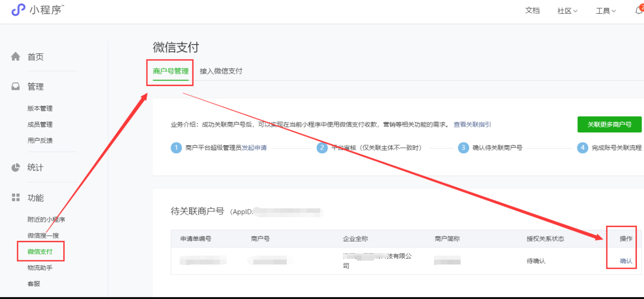Open the 文档 link in header

click(532, 10)
